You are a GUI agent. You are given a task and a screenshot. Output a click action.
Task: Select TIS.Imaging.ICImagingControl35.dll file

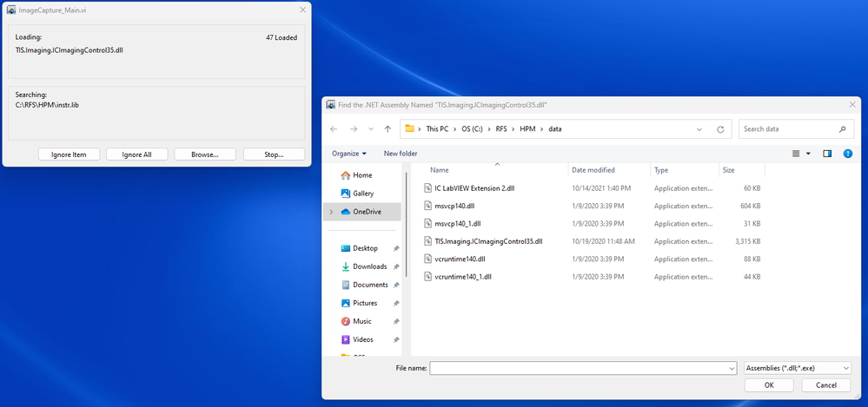487,241
